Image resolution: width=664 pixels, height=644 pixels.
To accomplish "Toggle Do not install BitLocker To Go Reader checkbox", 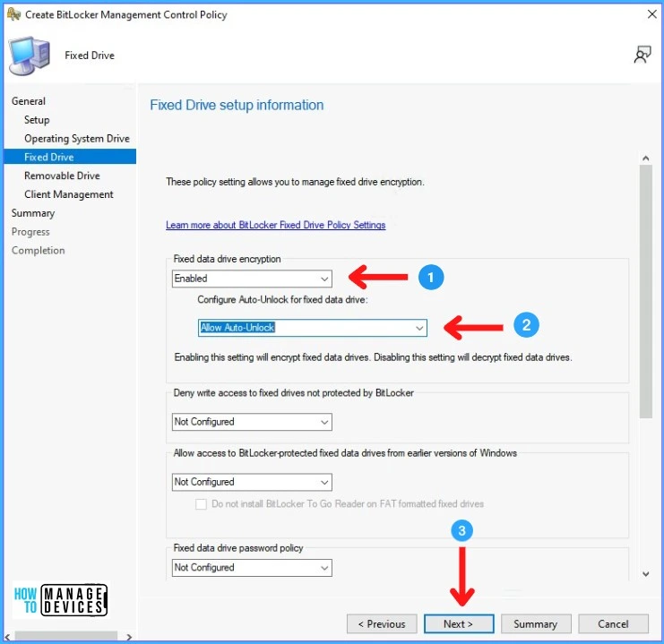I will click(x=201, y=504).
